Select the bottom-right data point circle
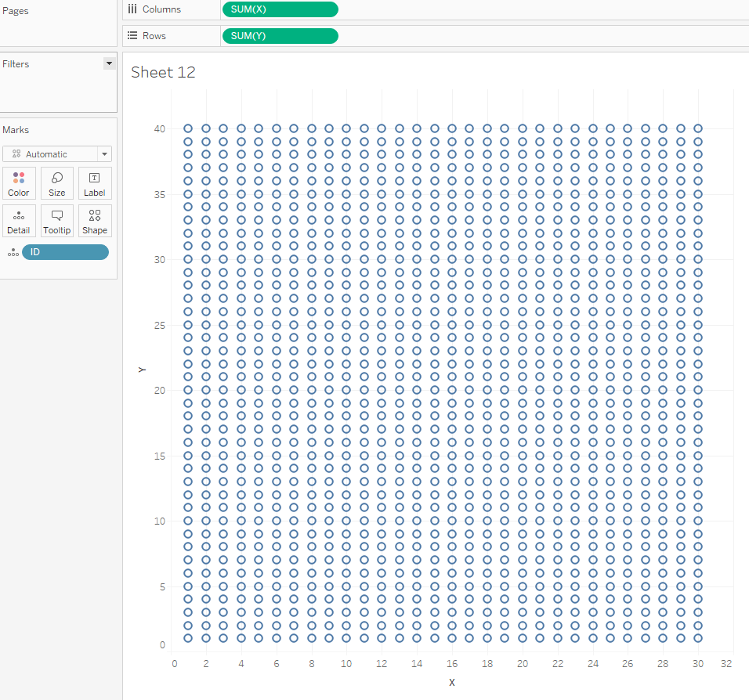 coord(698,638)
